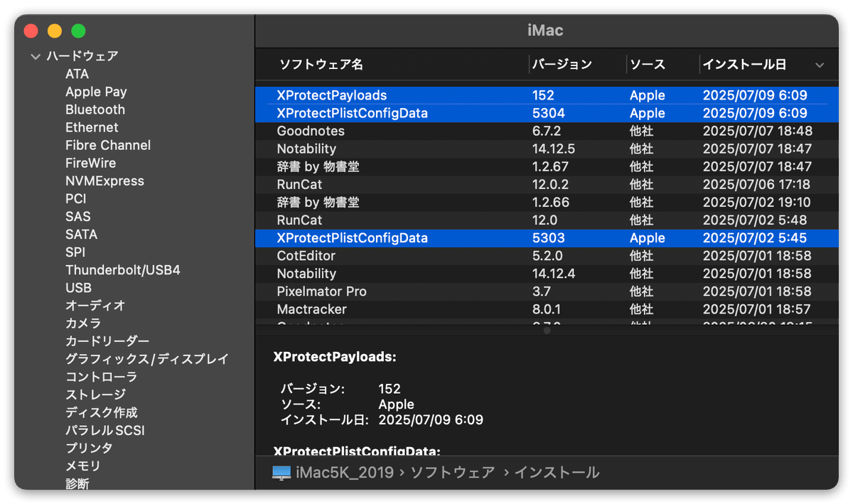853x504 pixels.
Task: Show パラレルSCSI hardware information
Action: point(105,430)
